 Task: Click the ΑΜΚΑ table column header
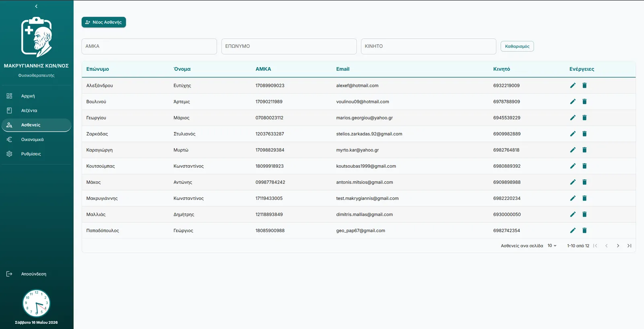pos(263,69)
